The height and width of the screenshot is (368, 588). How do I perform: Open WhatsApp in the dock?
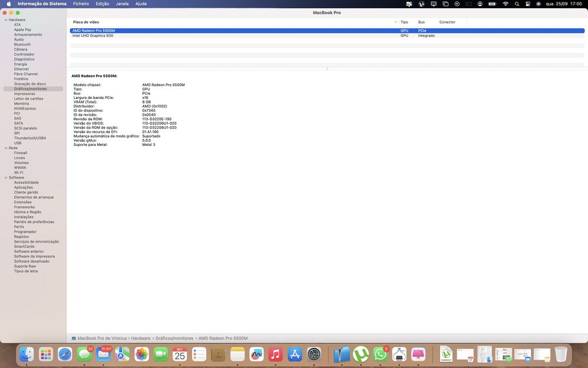(380, 354)
